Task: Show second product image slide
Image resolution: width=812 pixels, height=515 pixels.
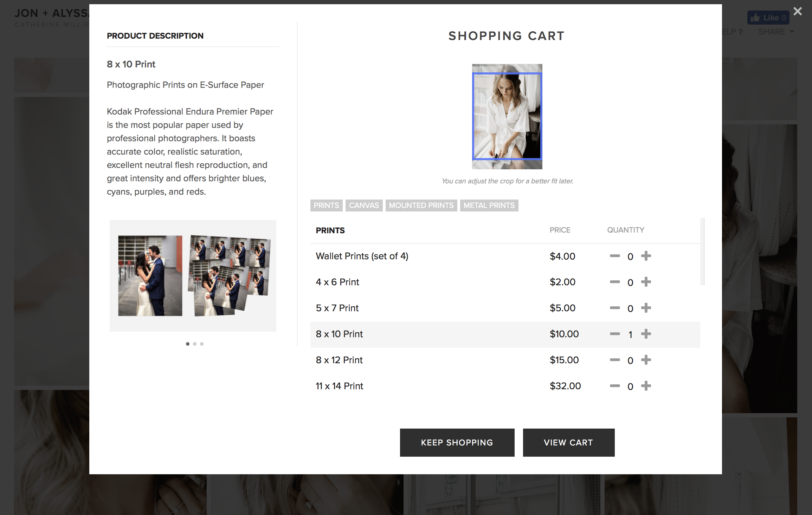Action: point(195,344)
